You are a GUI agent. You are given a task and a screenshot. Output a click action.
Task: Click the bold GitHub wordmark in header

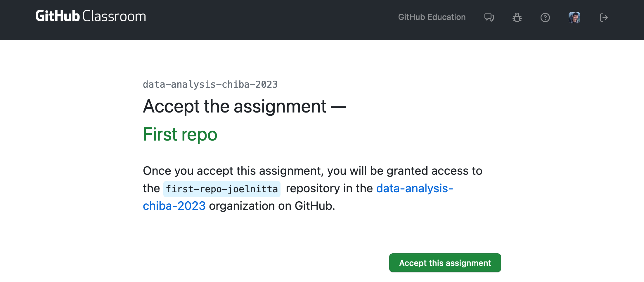[58, 16]
